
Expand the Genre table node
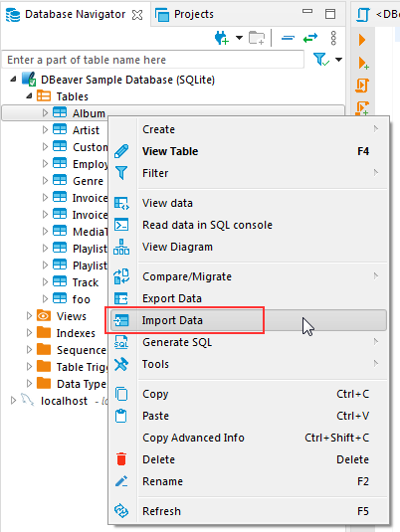pos(45,181)
